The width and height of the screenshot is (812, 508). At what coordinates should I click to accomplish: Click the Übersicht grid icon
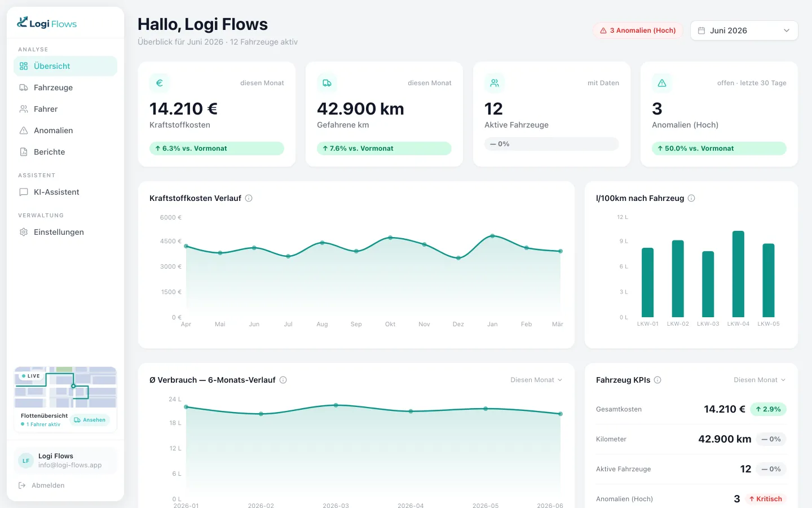pyautogui.click(x=24, y=66)
